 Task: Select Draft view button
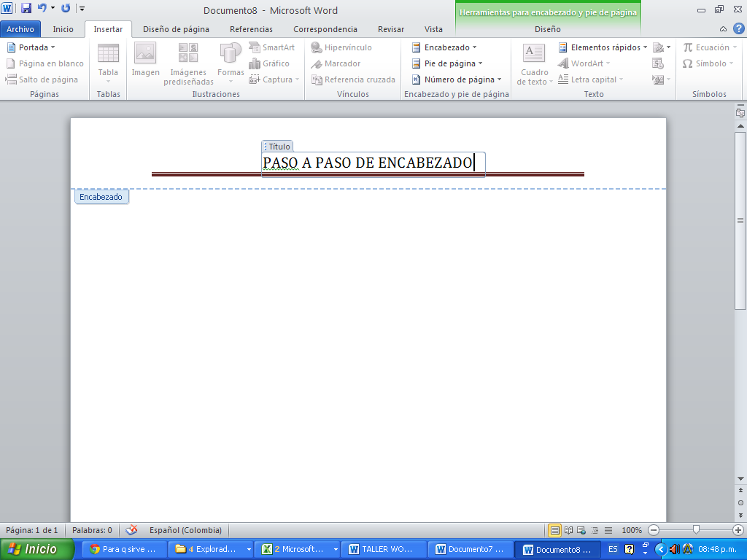coord(608,530)
